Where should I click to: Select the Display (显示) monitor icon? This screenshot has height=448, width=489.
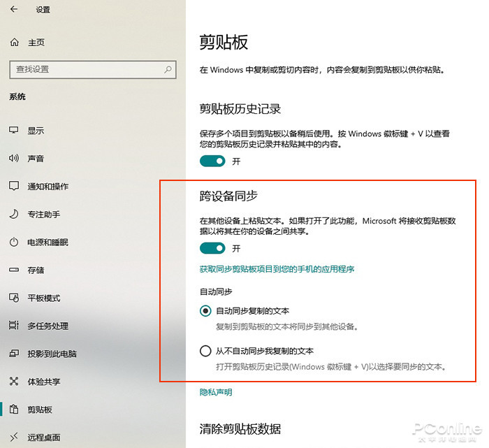(x=13, y=131)
